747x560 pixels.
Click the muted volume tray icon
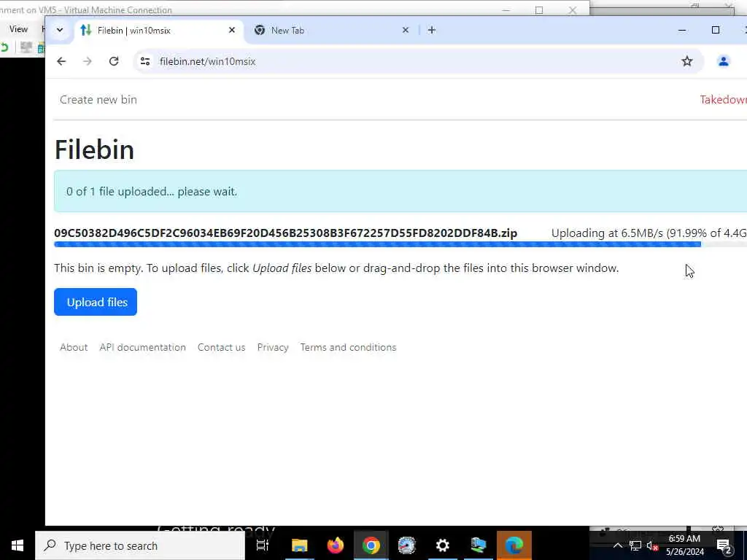coord(652,545)
